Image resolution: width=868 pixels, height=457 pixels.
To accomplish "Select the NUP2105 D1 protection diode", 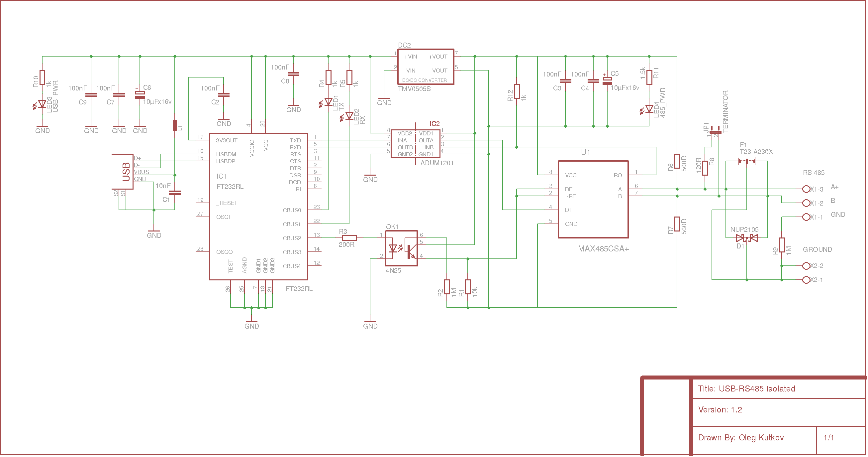I will [747, 238].
